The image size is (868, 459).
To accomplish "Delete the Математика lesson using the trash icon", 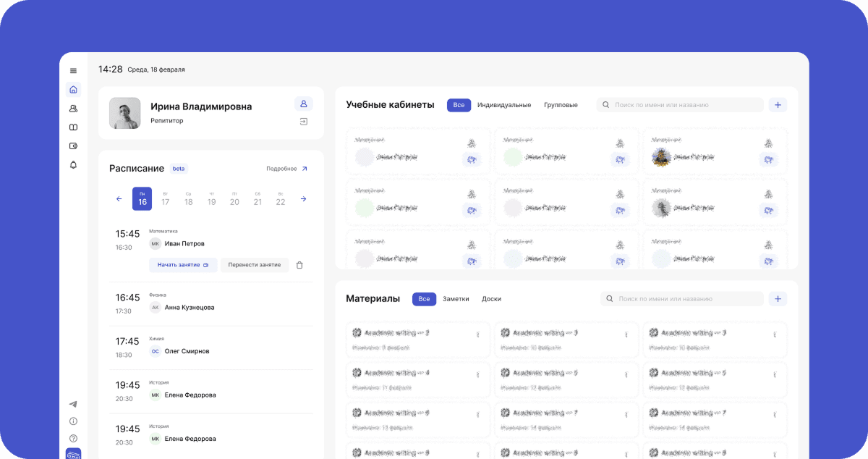I will point(299,265).
